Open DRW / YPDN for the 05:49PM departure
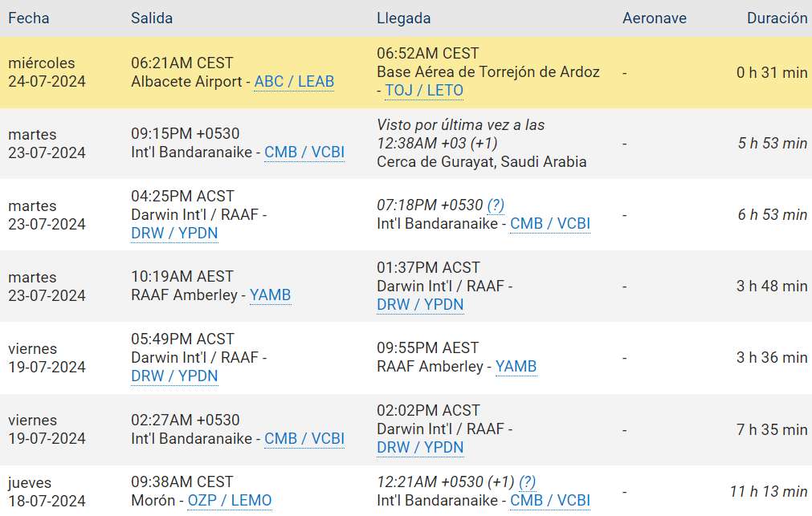The width and height of the screenshot is (812, 516). click(x=174, y=376)
